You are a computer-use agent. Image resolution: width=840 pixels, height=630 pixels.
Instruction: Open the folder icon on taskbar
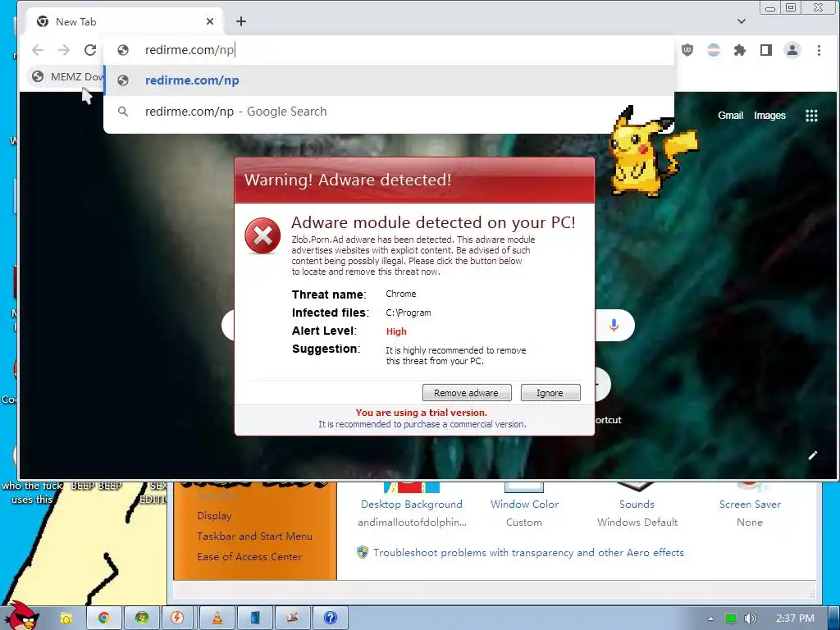66,619
